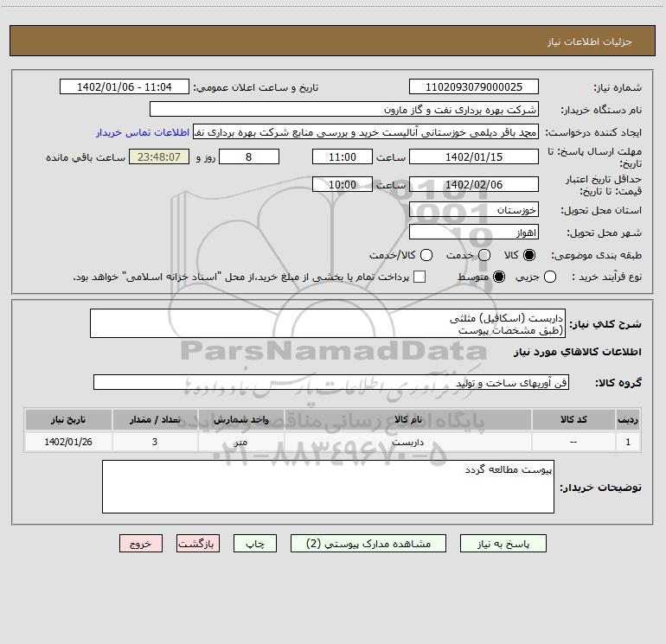
Task: Click the province field خوزستان
Action: click(x=474, y=210)
